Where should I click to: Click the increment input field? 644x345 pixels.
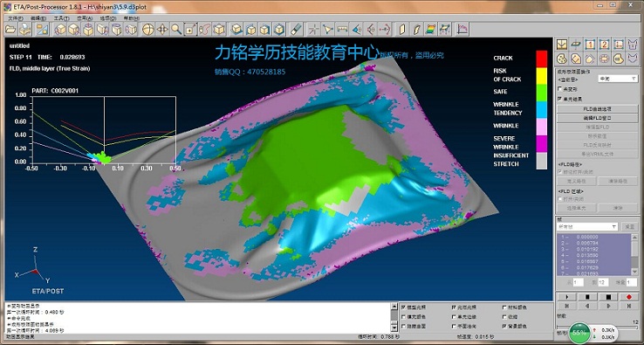coord(631,282)
